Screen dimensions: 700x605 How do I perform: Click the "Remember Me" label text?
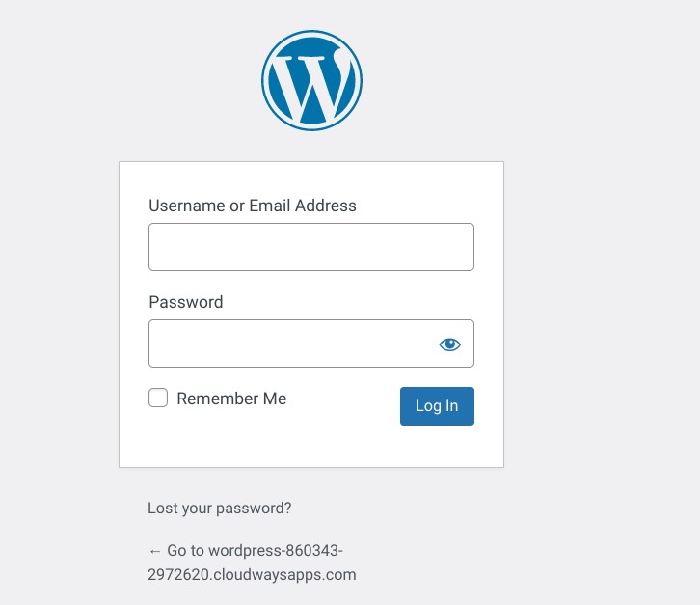pos(231,399)
